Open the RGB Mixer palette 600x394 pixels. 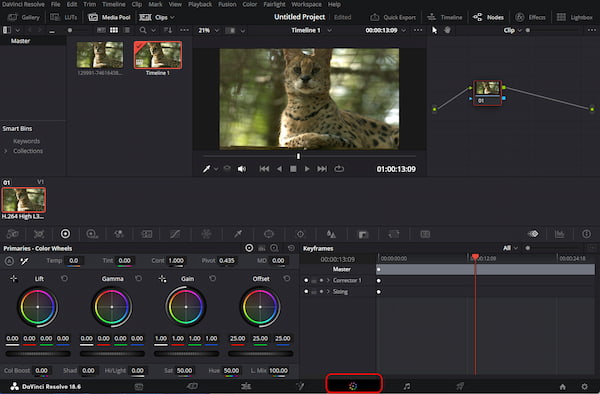(119, 234)
